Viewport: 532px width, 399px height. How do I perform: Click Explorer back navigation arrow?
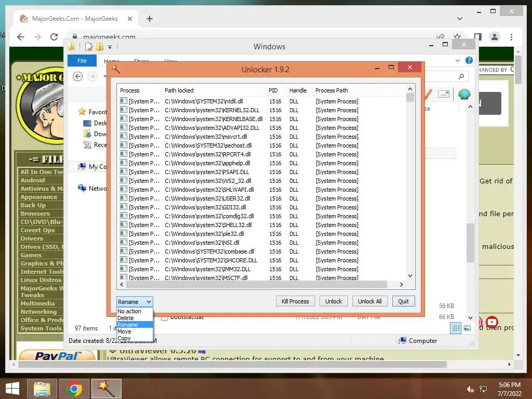(78, 76)
